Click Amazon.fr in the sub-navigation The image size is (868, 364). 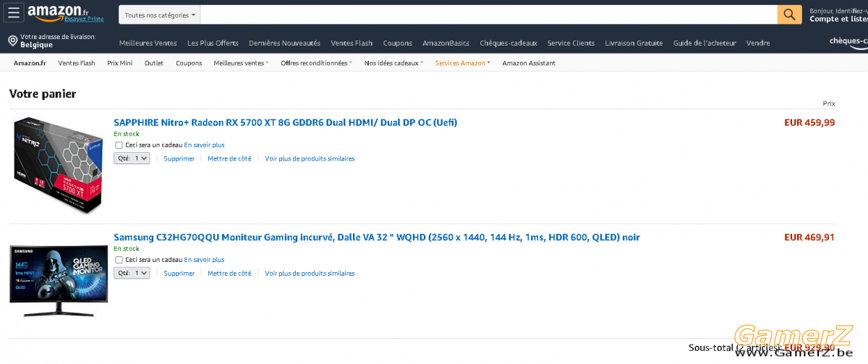point(30,63)
